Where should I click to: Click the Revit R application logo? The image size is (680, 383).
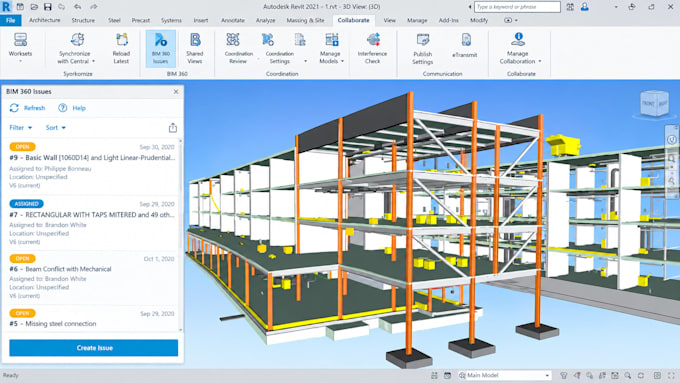click(x=6, y=7)
